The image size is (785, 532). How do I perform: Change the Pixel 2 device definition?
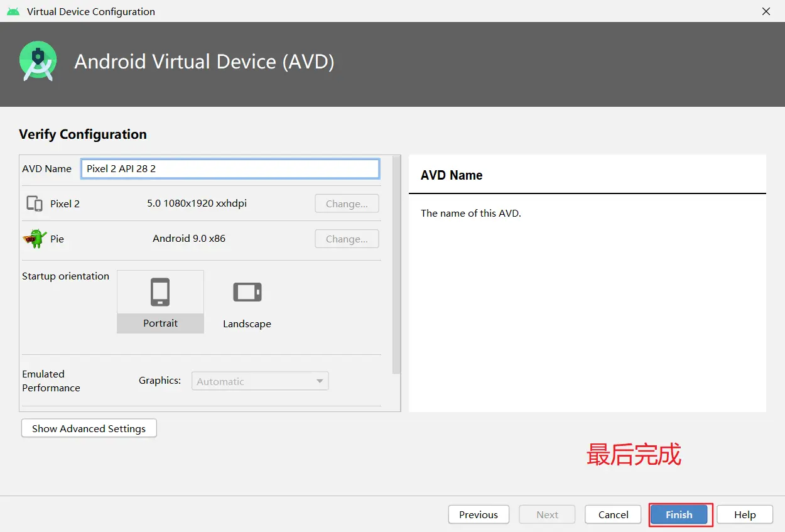[x=347, y=204]
